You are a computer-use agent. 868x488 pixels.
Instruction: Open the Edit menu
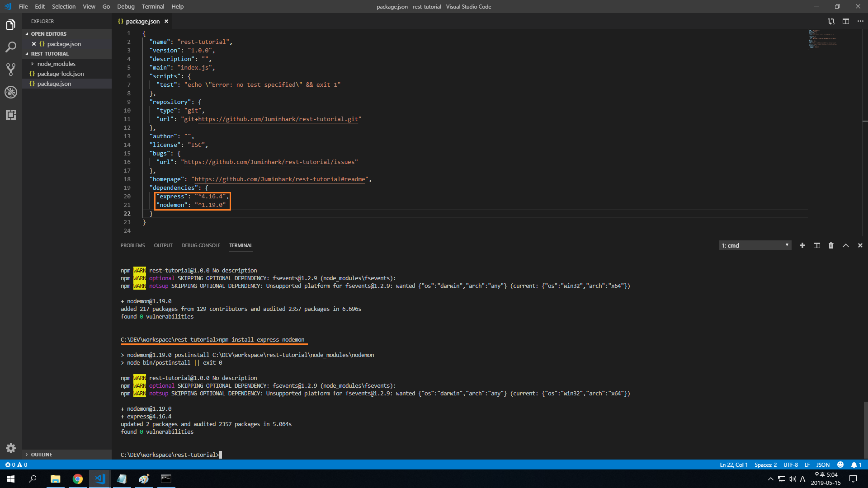click(40, 6)
